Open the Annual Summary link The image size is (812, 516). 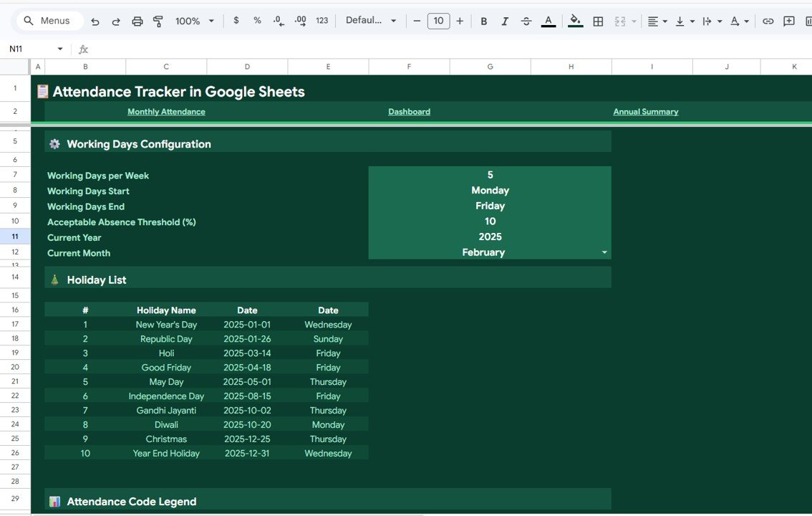point(645,111)
